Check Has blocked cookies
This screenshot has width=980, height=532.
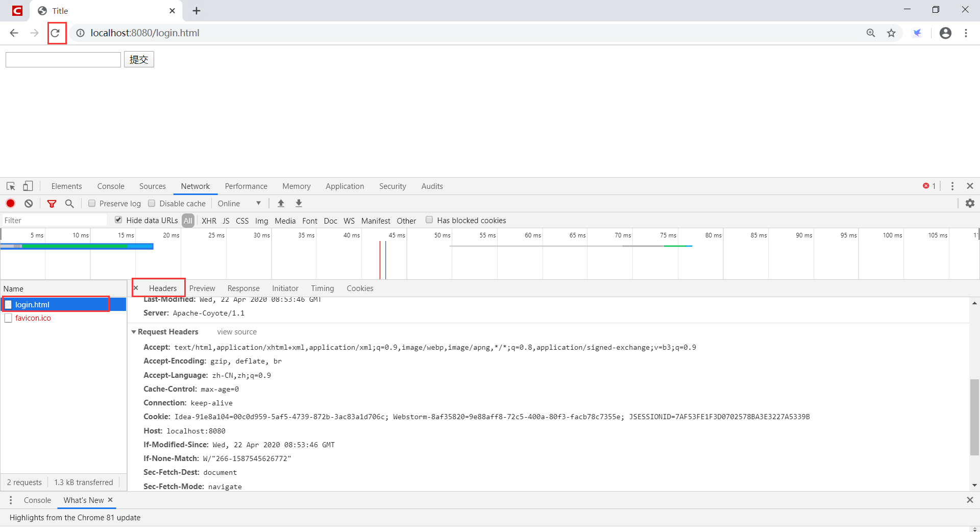click(429, 220)
